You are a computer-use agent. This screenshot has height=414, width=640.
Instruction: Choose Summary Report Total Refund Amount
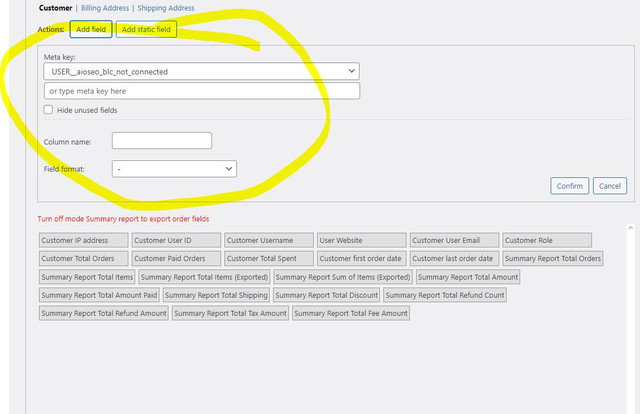(x=104, y=313)
